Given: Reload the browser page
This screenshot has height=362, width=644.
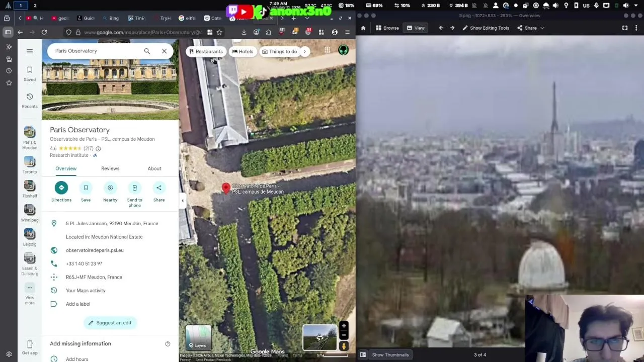Looking at the screenshot, I should tap(44, 32).
